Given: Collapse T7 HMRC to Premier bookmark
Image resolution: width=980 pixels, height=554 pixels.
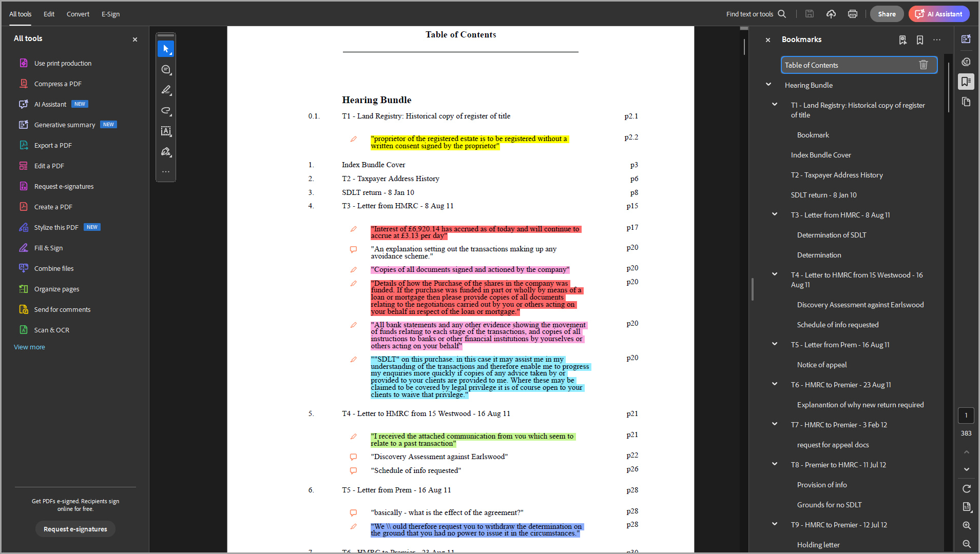Looking at the screenshot, I should pyautogui.click(x=775, y=424).
